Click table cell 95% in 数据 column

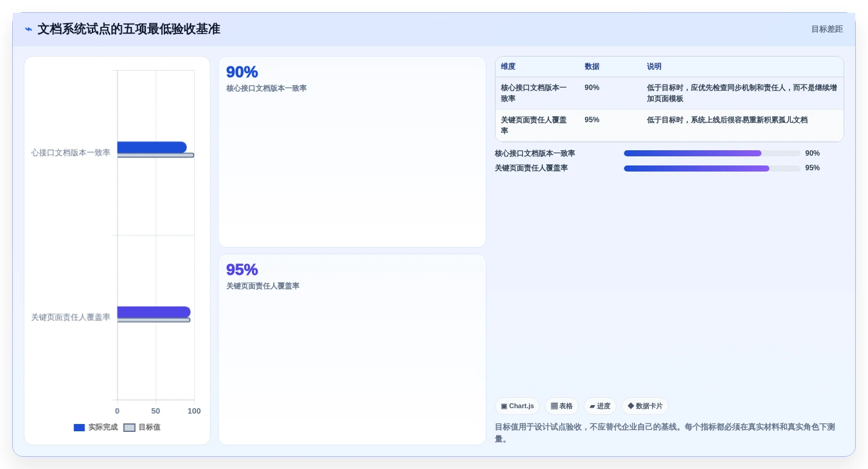coord(592,120)
